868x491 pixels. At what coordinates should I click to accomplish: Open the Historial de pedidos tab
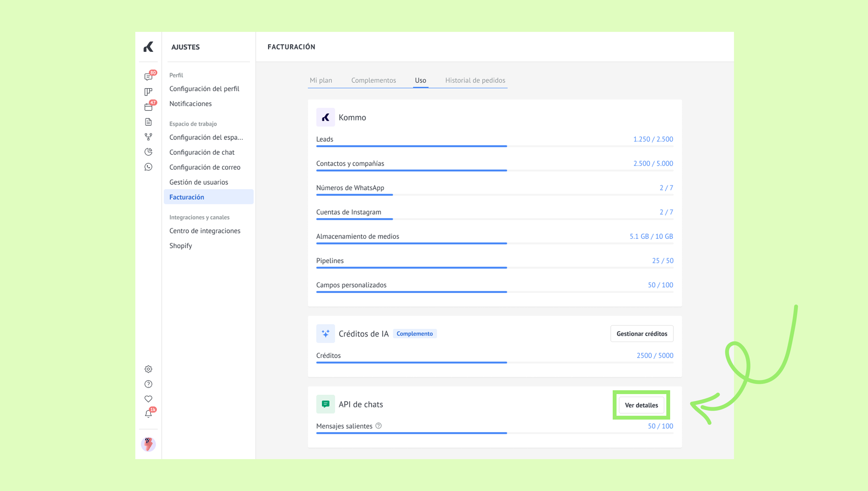tap(475, 80)
